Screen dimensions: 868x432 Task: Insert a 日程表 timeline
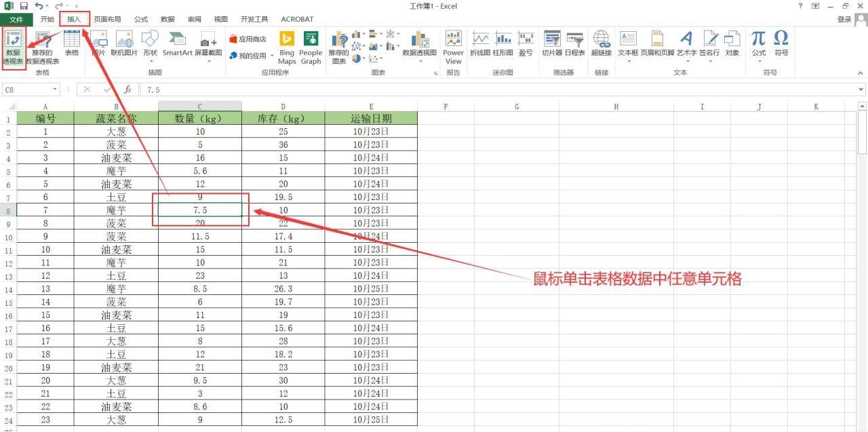[x=574, y=44]
